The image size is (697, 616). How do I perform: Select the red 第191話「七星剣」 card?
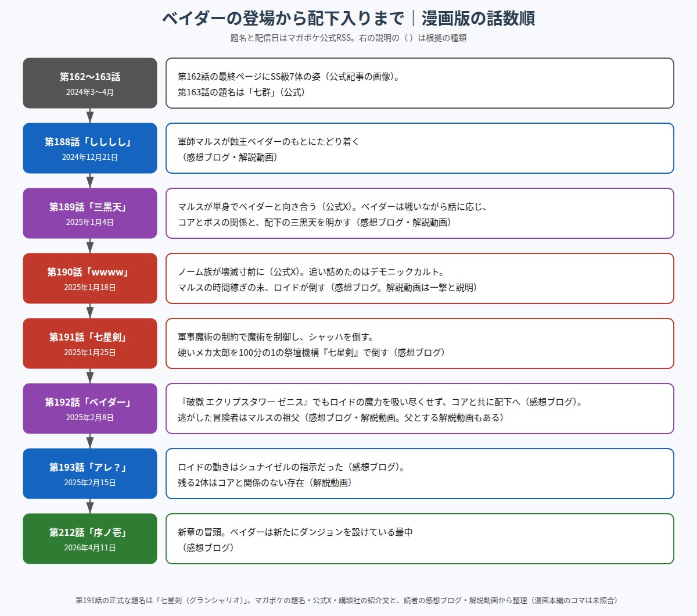pyautogui.click(x=90, y=343)
